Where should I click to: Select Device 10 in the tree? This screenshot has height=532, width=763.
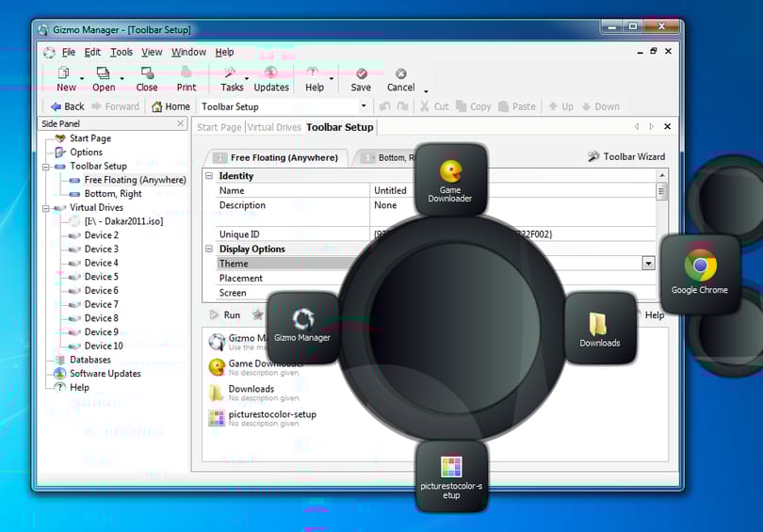(104, 346)
